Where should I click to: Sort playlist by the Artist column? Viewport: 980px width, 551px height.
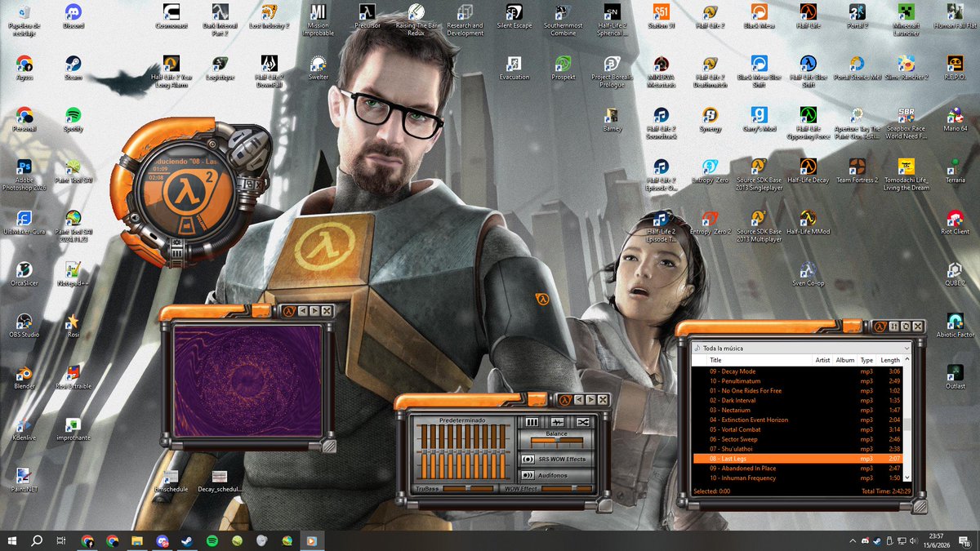click(822, 360)
